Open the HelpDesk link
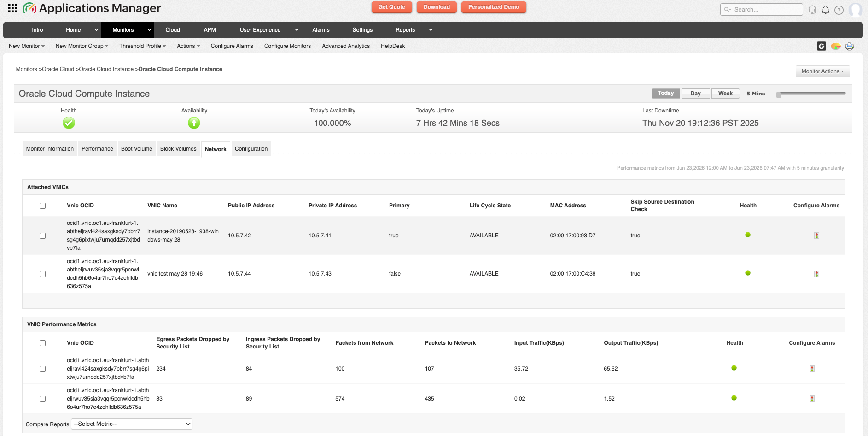Viewport: 868px width, 436px height. click(x=393, y=46)
